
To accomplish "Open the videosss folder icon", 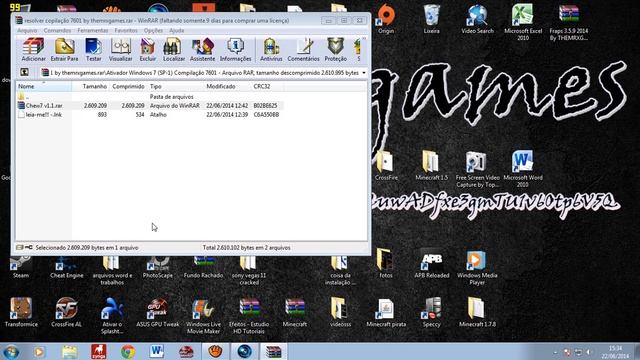I will [x=340, y=312].
